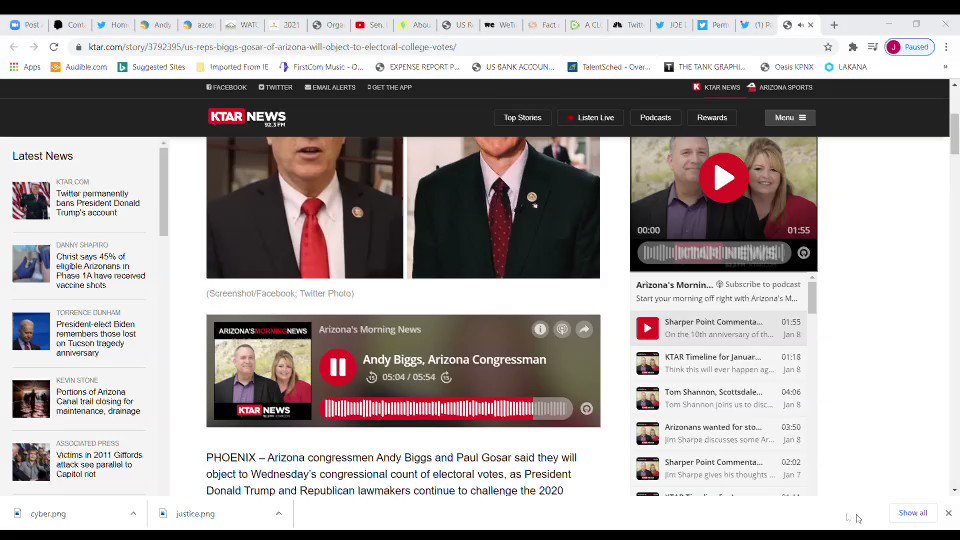Close the downloads bar
The image size is (960, 540).
948,513
